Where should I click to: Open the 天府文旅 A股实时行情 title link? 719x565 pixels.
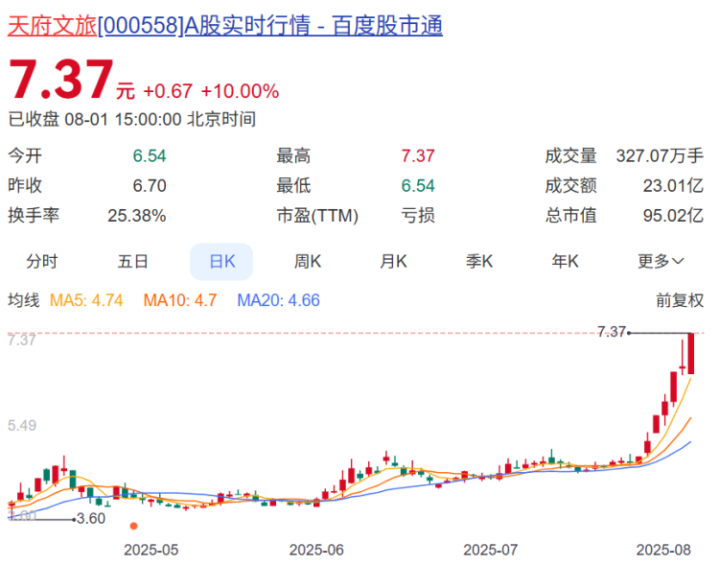(x=225, y=25)
